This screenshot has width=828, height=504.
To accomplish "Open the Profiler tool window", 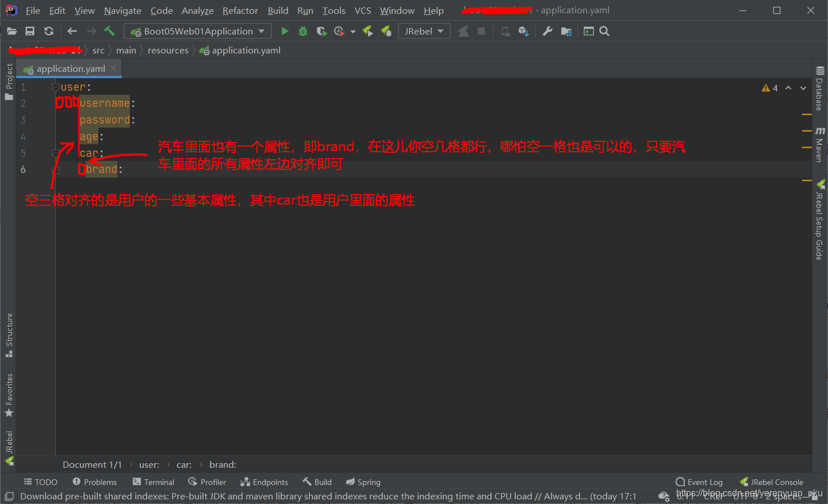I will click(x=207, y=482).
